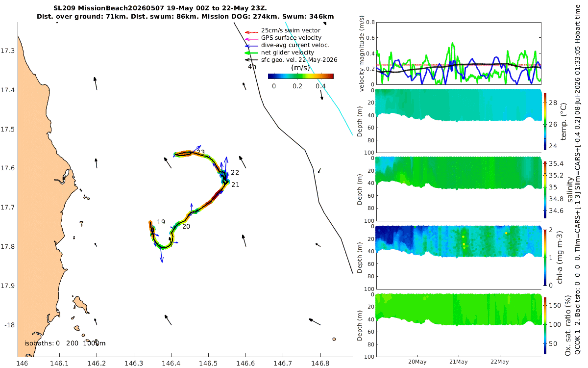The width and height of the screenshot is (588, 368).
Task: Click the day '19' label on the glider track
Action: click(x=161, y=222)
